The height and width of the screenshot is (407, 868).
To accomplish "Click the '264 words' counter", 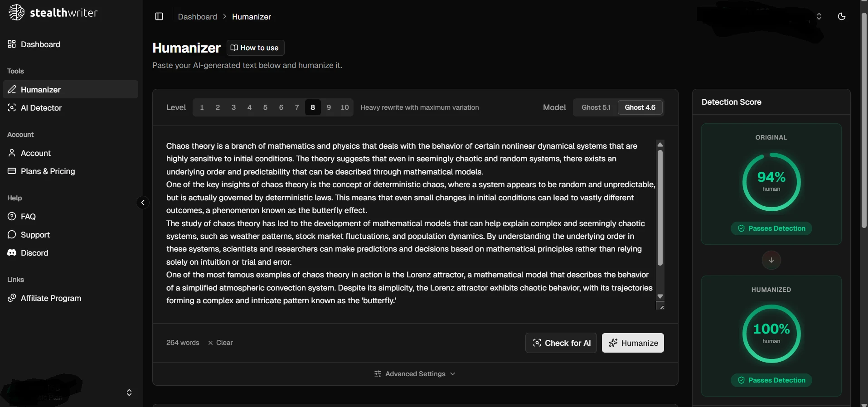I will click(x=183, y=343).
